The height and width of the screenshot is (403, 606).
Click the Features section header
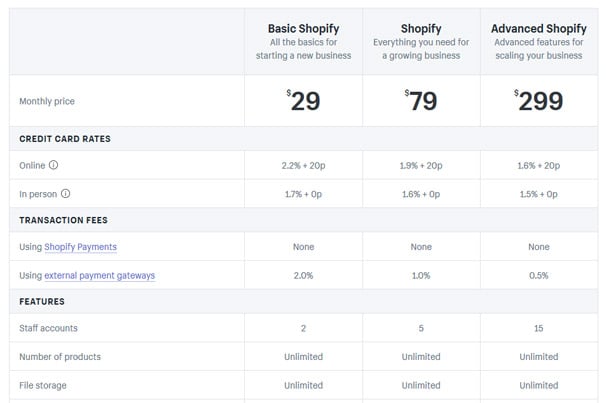pos(42,301)
